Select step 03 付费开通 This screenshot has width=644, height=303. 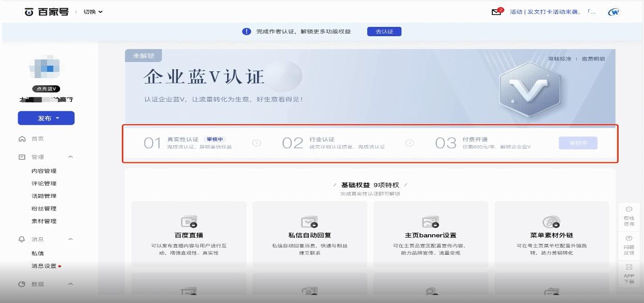click(x=483, y=143)
